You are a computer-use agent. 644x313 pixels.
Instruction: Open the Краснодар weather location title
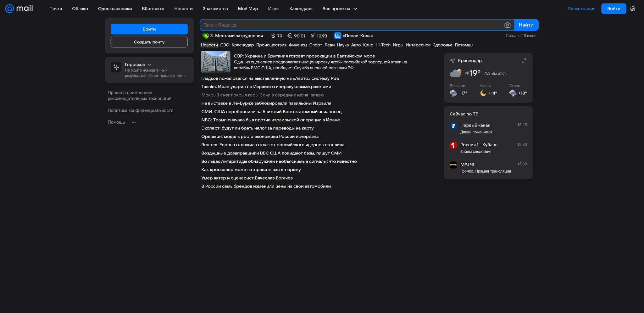pyautogui.click(x=470, y=61)
